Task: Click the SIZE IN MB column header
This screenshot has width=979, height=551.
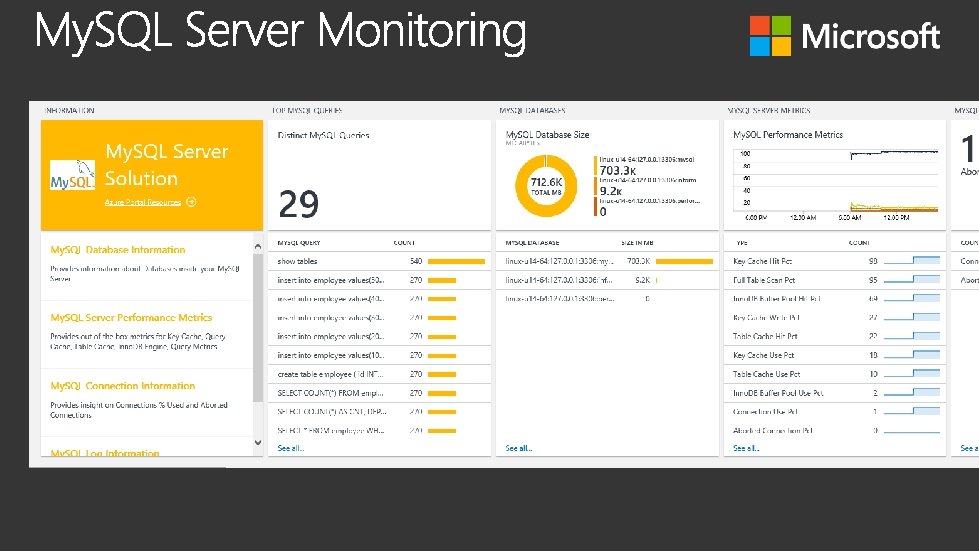Action: 637,243
